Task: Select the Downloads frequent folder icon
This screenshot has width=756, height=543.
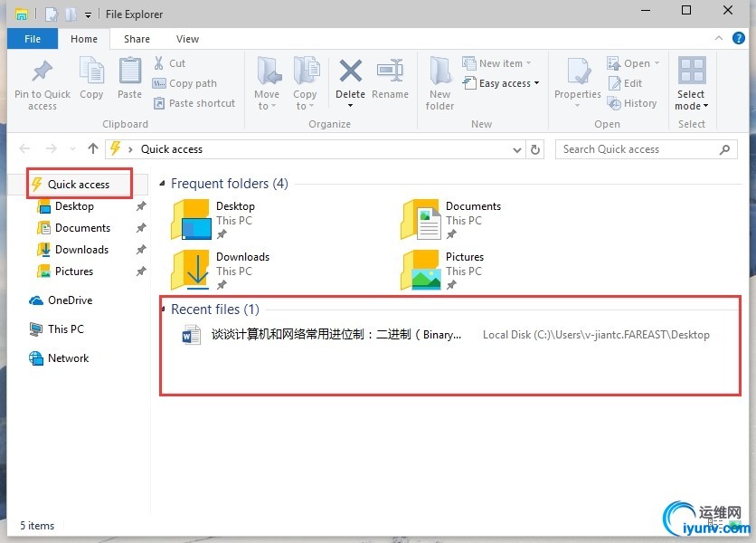Action: pyautogui.click(x=191, y=270)
